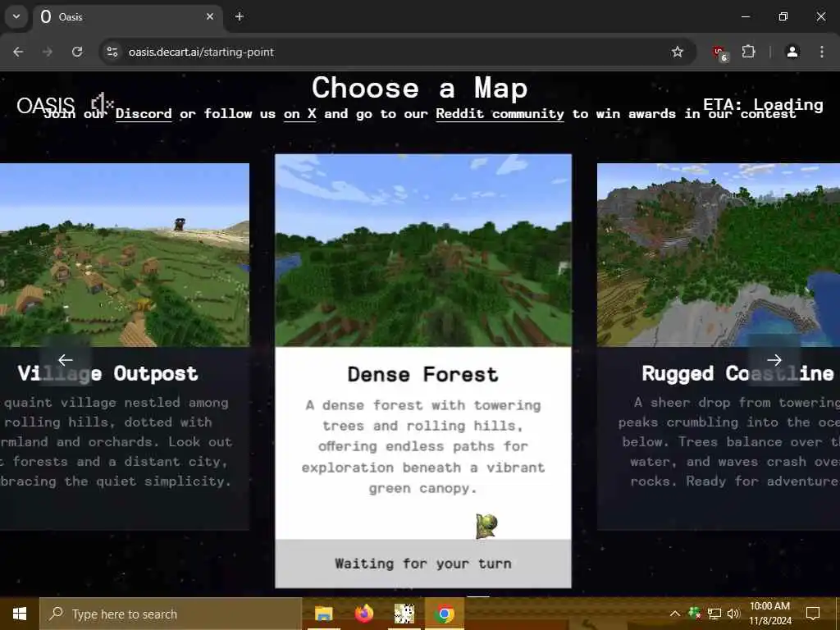Open the red extension icon with badge

coord(719,52)
